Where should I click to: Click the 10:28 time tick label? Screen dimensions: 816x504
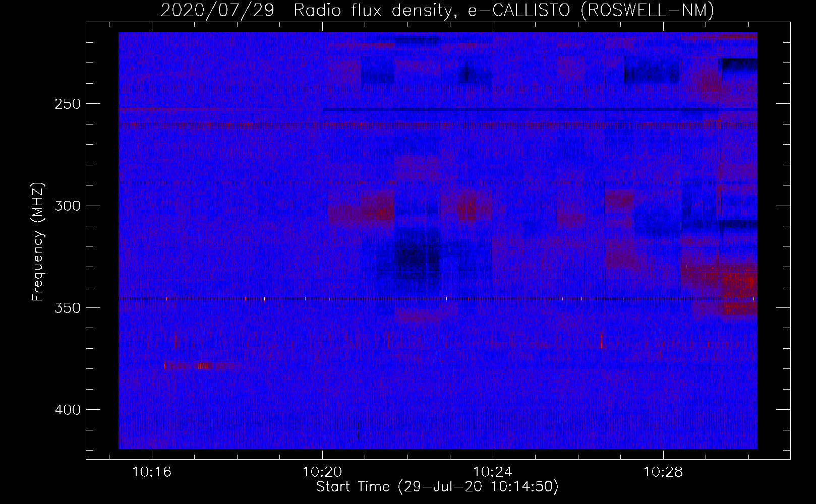663,472
